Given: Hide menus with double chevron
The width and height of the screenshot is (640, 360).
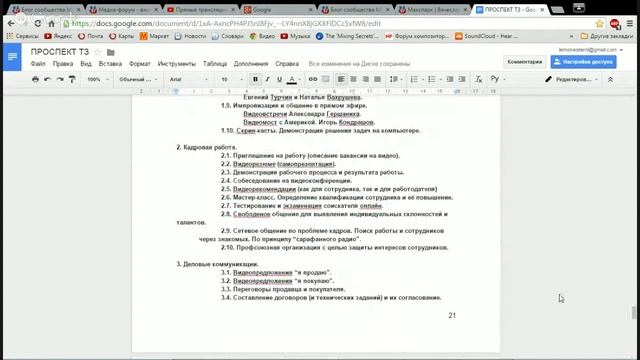Looking at the screenshot, I should (x=610, y=80).
